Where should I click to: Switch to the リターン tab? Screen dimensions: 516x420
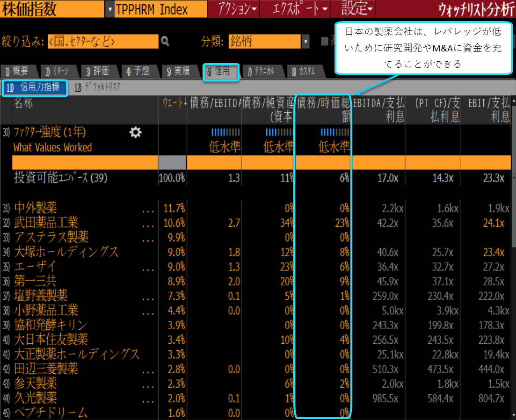point(58,71)
